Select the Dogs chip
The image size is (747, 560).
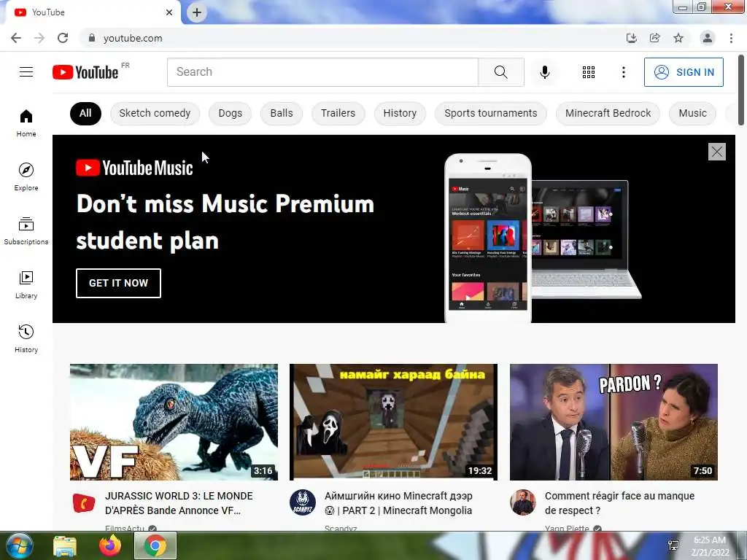point(230,113)
